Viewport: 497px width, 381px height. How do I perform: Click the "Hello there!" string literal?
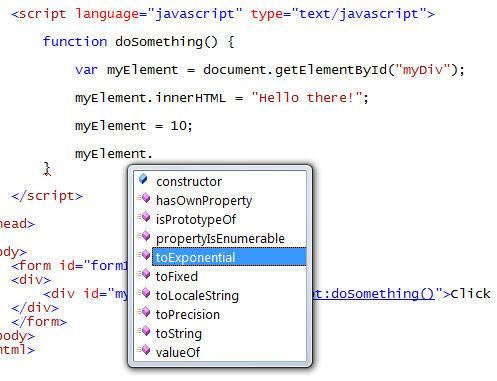click(x=307, y=98)
